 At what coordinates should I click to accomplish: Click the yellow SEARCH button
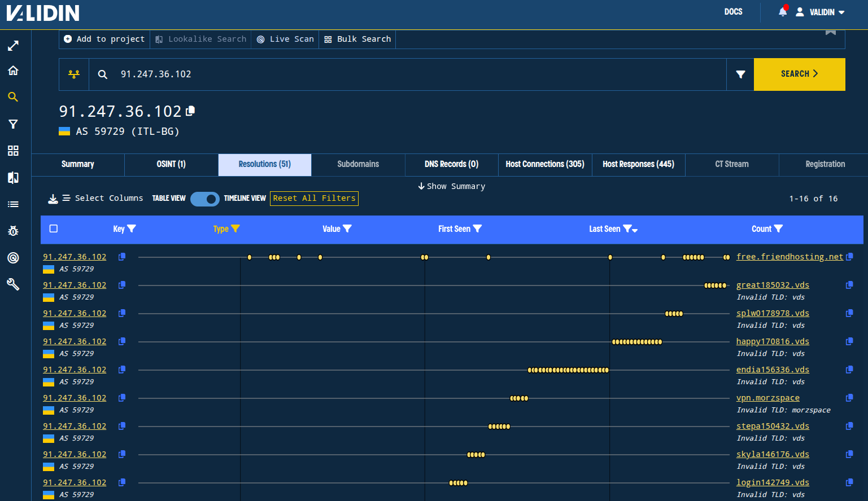tap(800, 74)
